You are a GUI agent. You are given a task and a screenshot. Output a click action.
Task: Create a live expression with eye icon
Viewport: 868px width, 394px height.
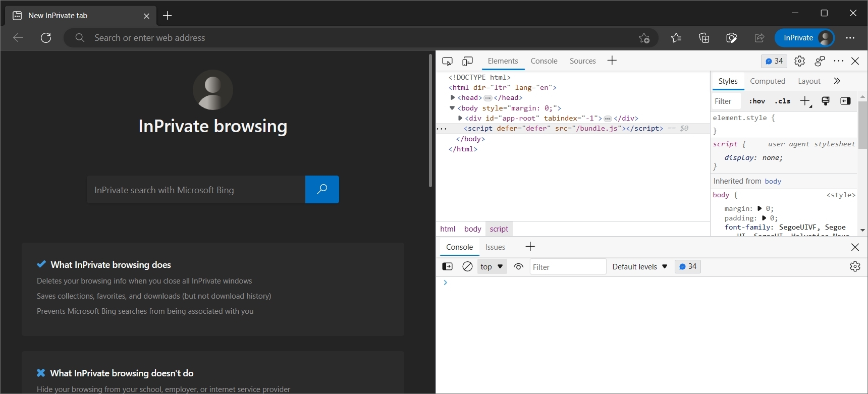pos(518,266)
